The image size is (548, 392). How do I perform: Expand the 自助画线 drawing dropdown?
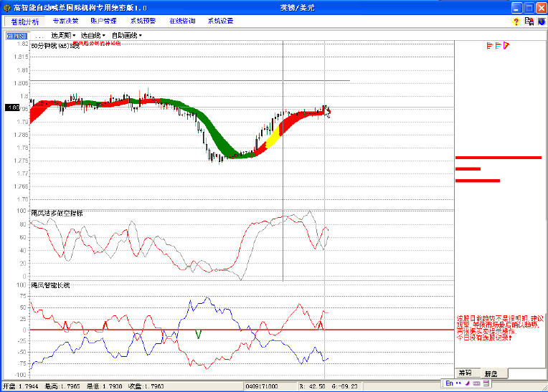126,35
